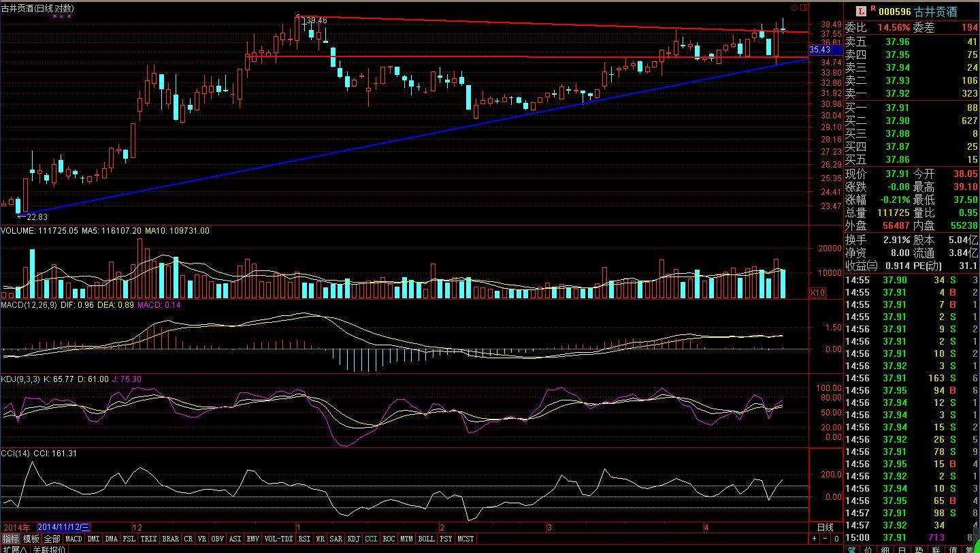Select the 全部 indicators tab

[52, 539]
